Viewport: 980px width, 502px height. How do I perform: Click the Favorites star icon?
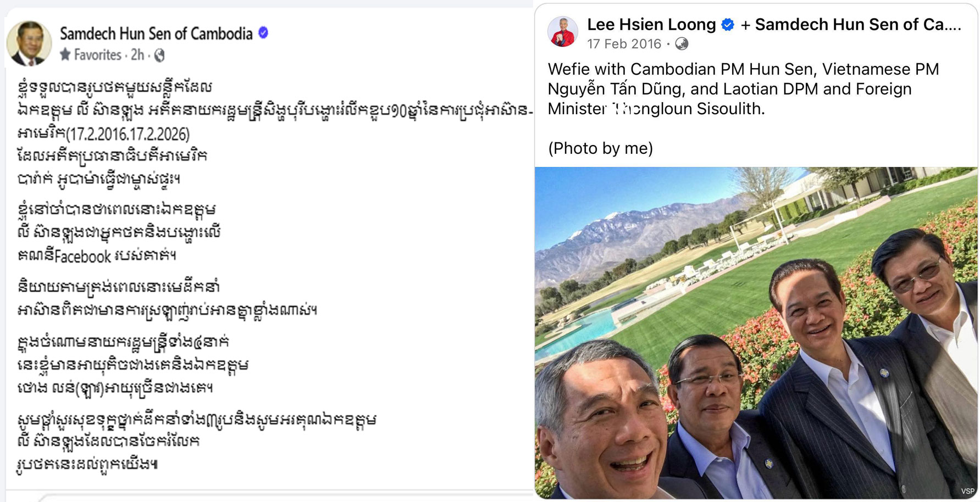coord(65,54)
